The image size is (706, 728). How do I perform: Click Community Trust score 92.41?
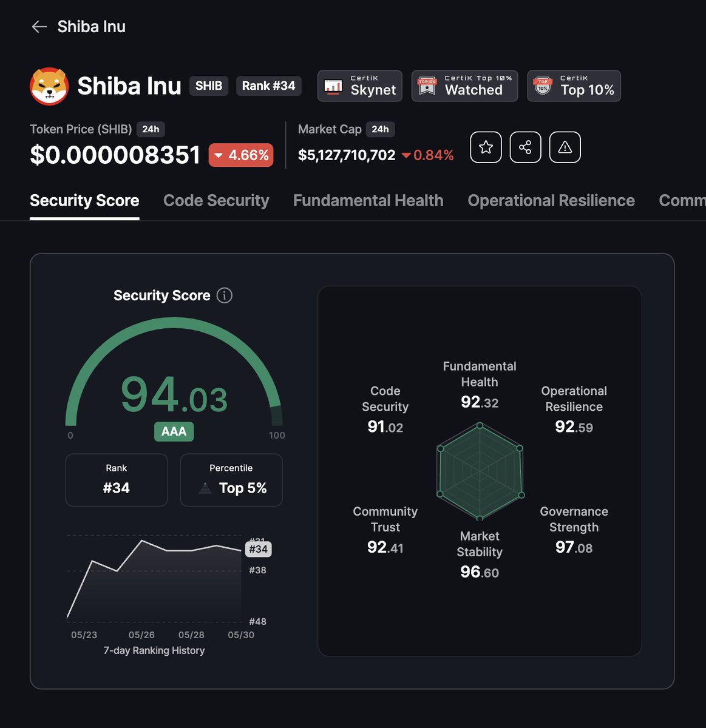[x=385, y=548]
